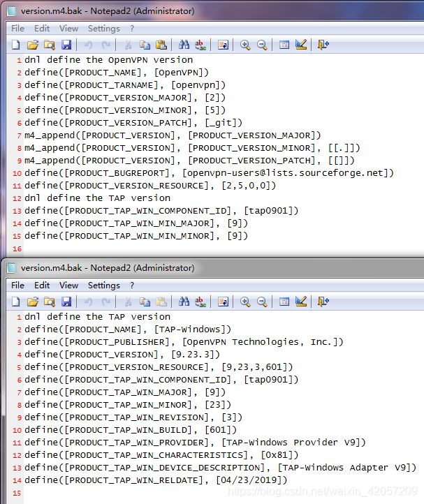Click Zoom out magnifier in upper Notepad2 toolbar
The image size is (424, 504).
point(262,45)
